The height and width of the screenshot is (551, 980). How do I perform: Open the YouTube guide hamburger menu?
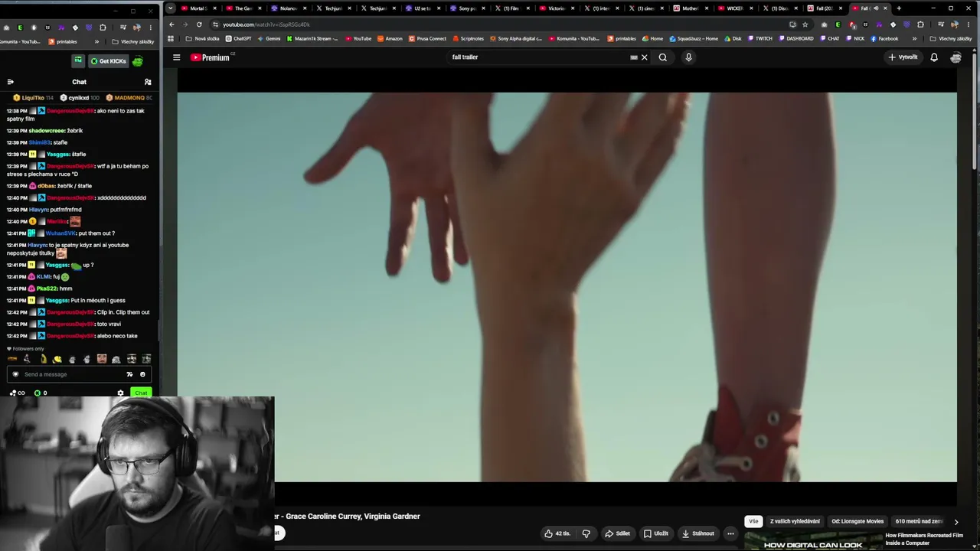176,57
